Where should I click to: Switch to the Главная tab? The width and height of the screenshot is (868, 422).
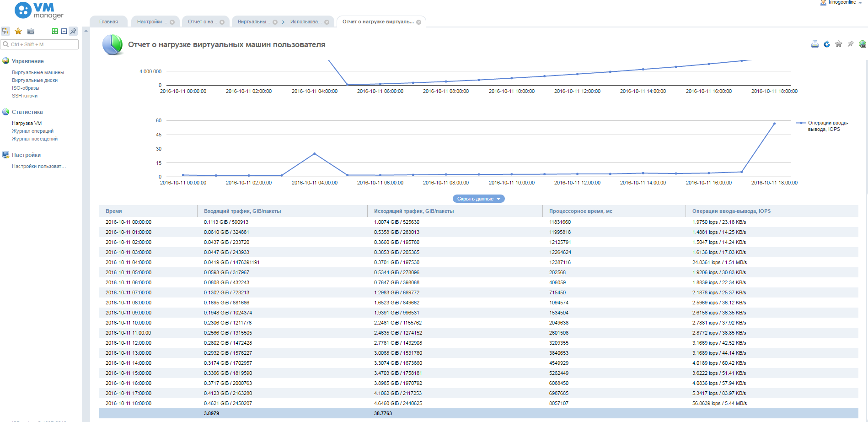108,22
